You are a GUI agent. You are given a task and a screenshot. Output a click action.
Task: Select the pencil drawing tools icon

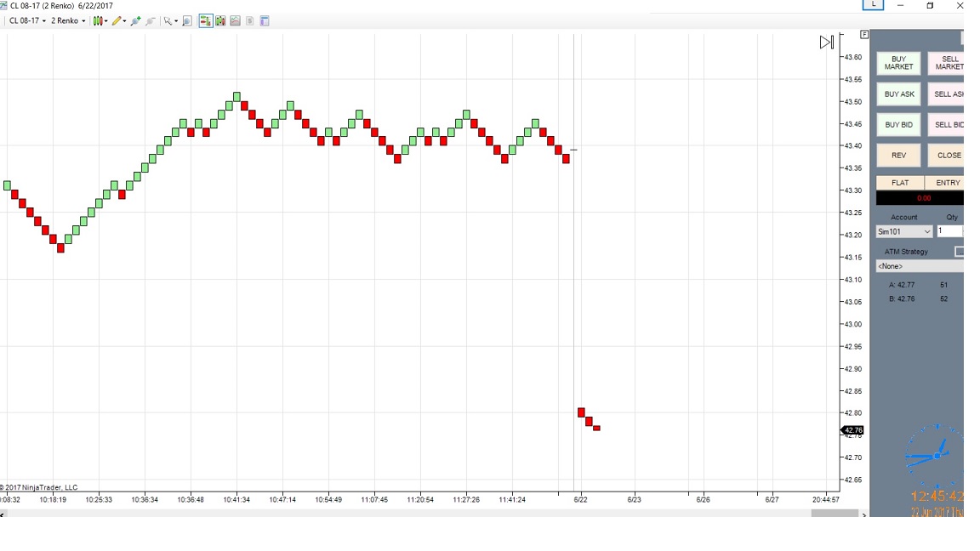tap(117, 20)
